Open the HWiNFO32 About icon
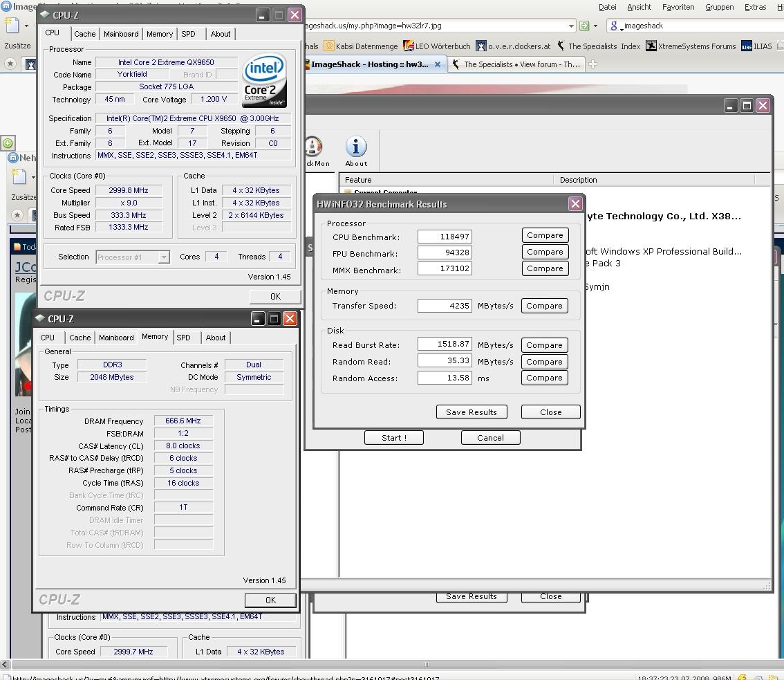The height and width of the screenshot is (680, 784). click(356, 151)
